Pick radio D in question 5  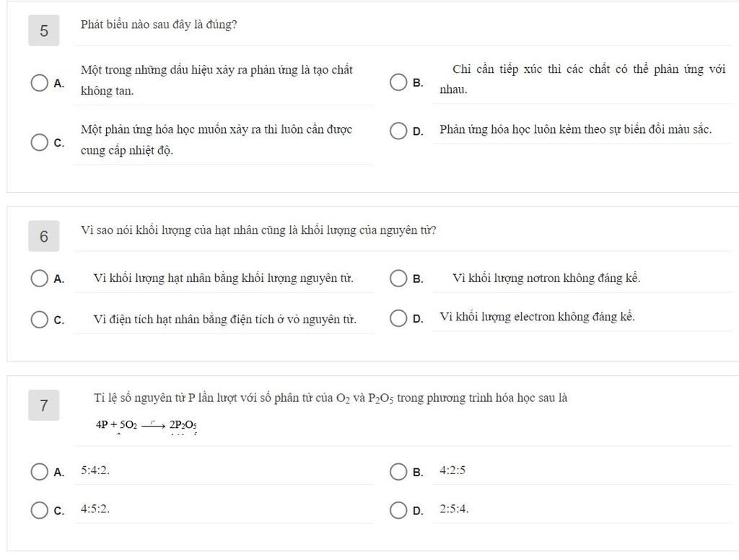[398, 131]
